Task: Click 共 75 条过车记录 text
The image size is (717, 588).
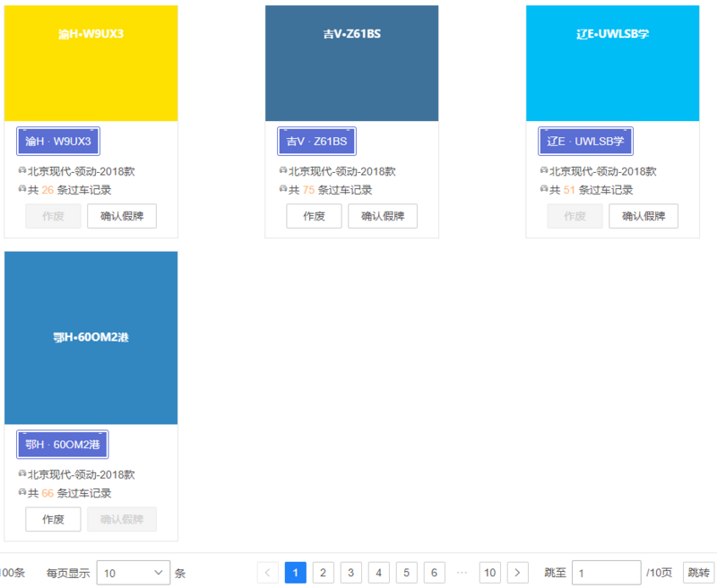Action: click(330, 190)
